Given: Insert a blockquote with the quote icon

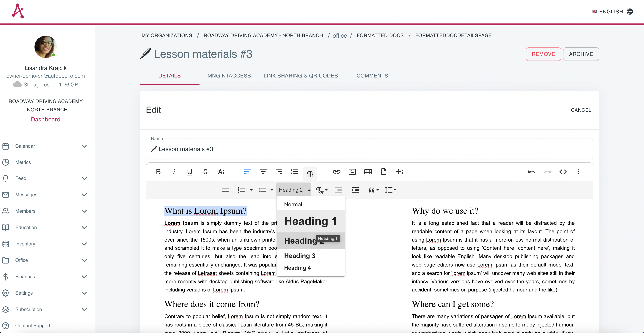Looking at the screenshot, I should pyautogui.click(x=371, y=190).
